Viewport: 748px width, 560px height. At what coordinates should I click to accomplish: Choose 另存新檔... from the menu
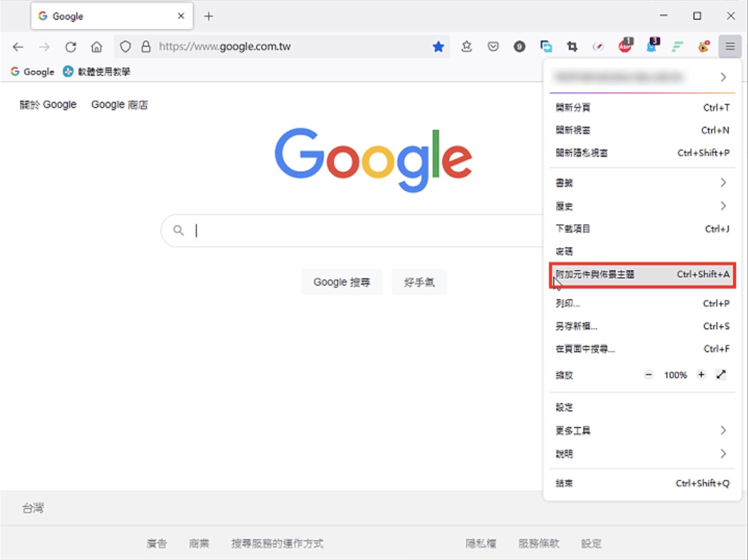[643, 326]
